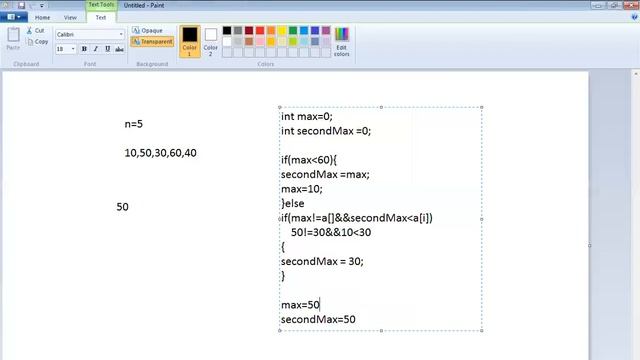The image size is (640, 360).
Task: Pick the gray color swatch in the top row
Action: 238,30
